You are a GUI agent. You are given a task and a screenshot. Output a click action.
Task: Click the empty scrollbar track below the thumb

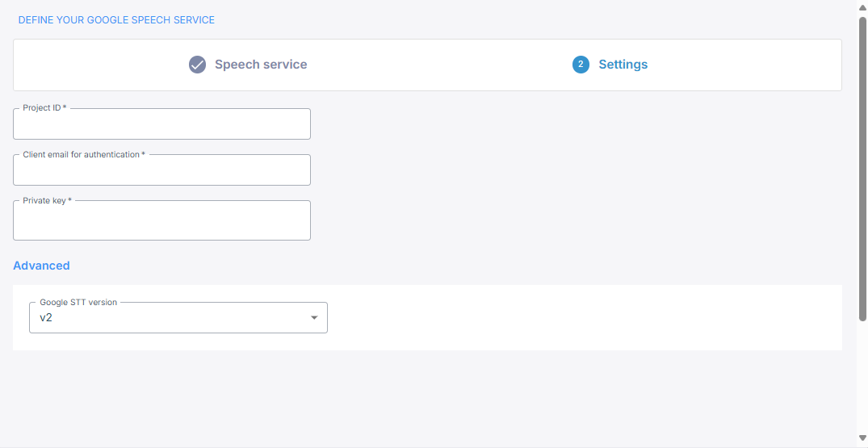[862, 379]
